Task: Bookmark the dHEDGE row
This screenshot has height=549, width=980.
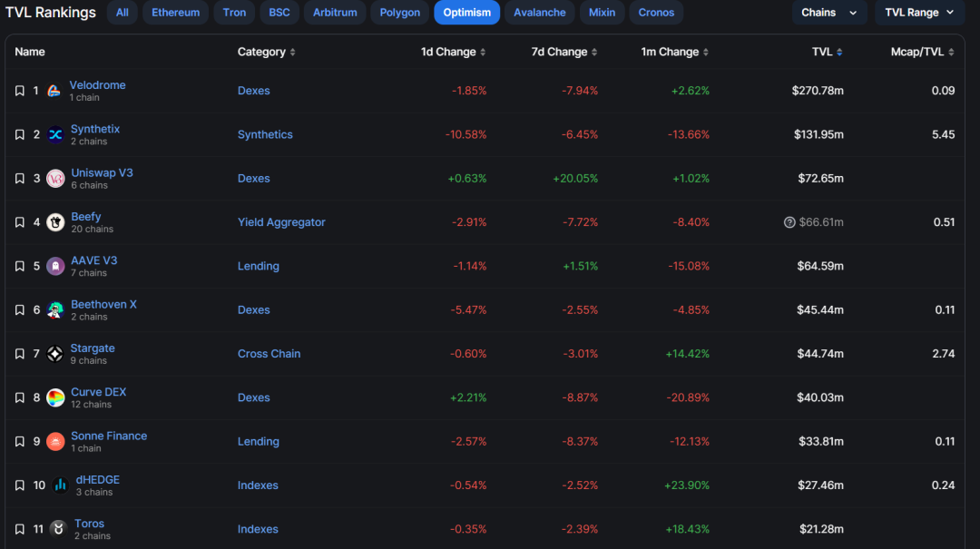Action: coord(19,485)
